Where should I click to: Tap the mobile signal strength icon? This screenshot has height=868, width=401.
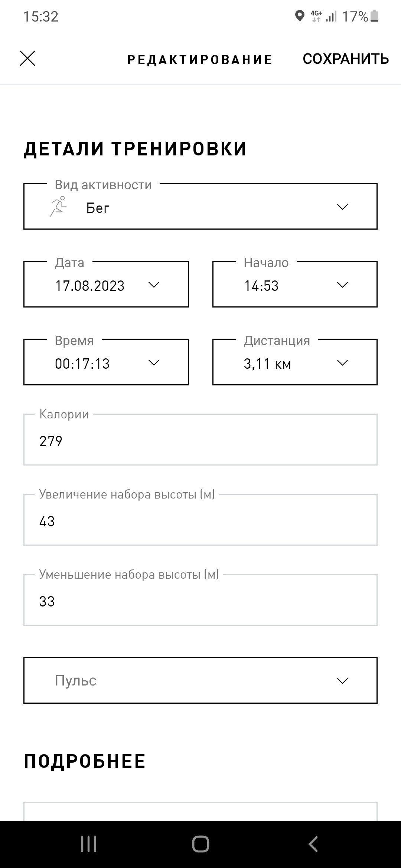pos(331,16)
